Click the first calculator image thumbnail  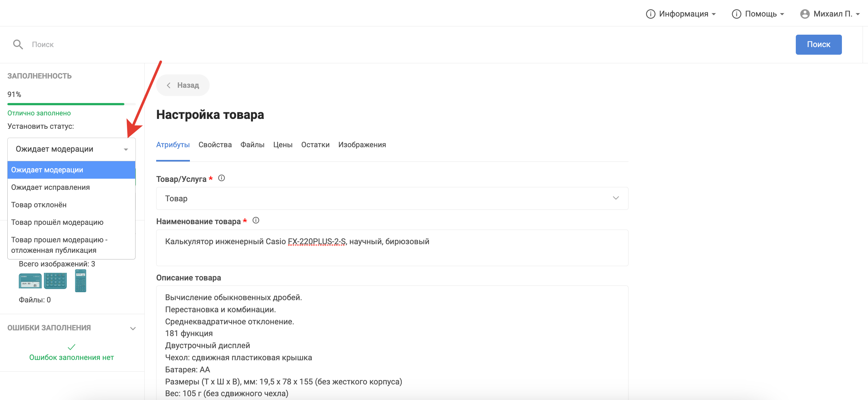[30, 281]
